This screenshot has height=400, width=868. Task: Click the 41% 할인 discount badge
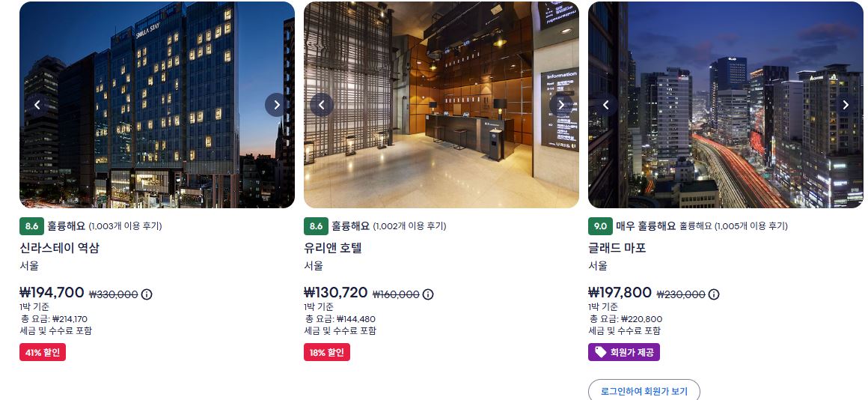click(x=43, y=352)
